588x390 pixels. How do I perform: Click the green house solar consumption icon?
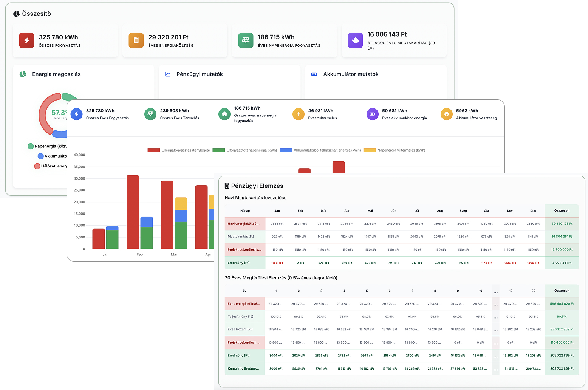coord(224,114)
